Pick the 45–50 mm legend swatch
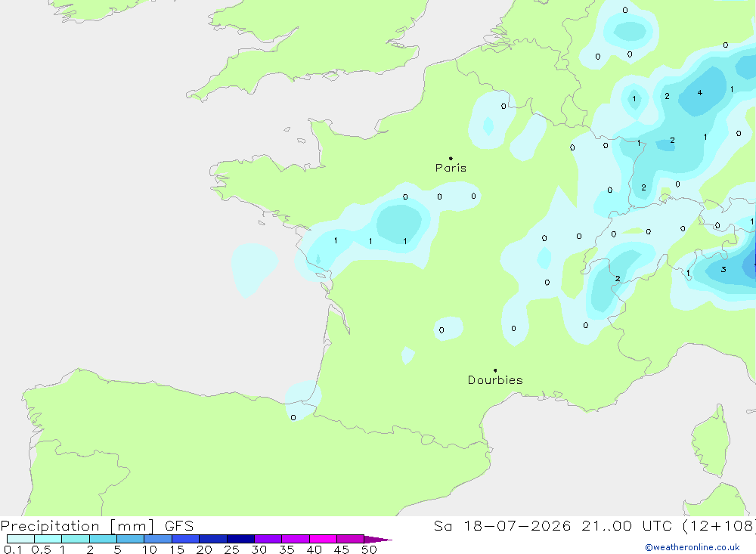The height and width of the screenshot is (554, 756). click(x=351, y=539)
